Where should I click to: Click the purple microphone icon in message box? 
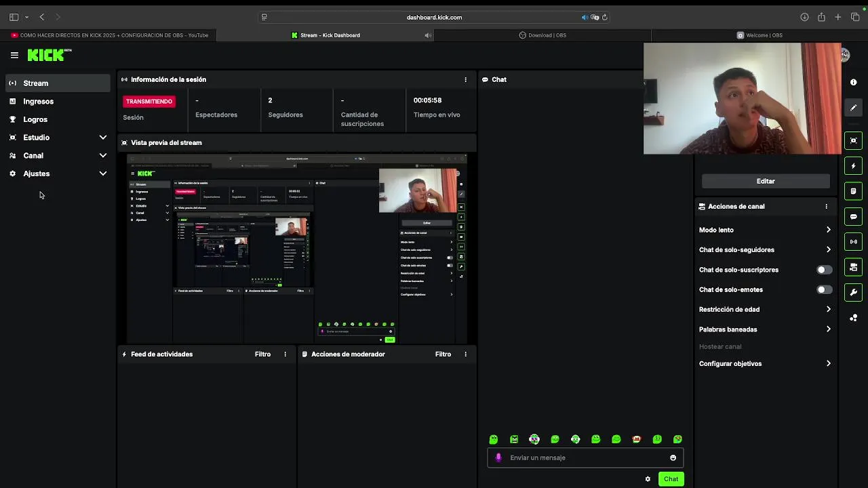click(x=498, y=457)
